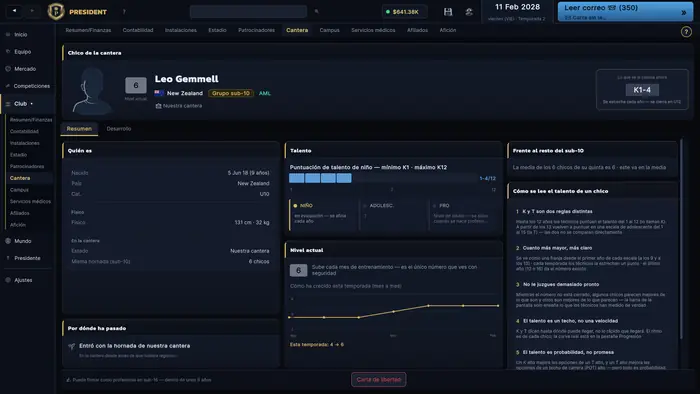Select the AML position tag
This screenshot has width=700, height=394.
265,93
